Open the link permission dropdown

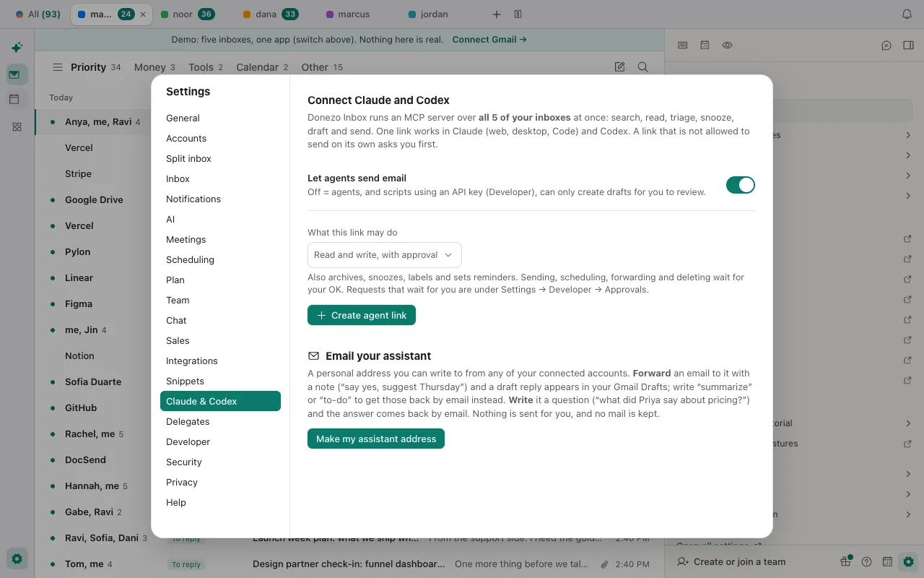click(x=384, y=255)
